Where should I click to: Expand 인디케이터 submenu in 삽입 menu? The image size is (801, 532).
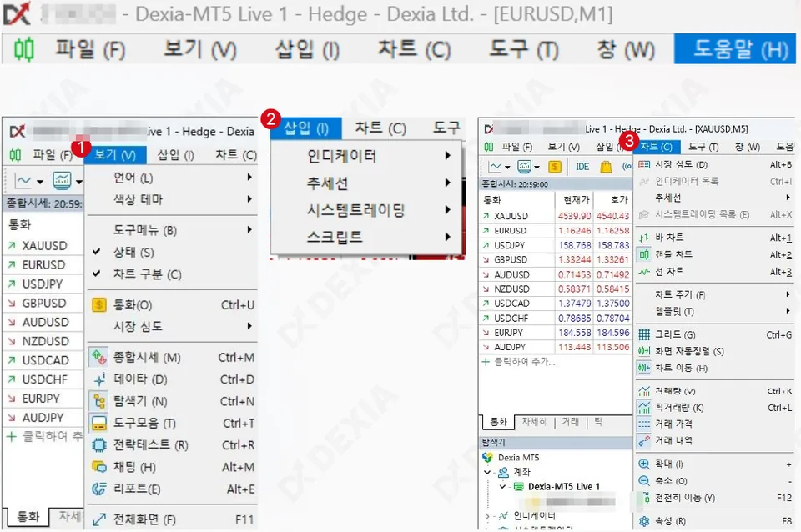pyautogui.click(x=367, y=156)
